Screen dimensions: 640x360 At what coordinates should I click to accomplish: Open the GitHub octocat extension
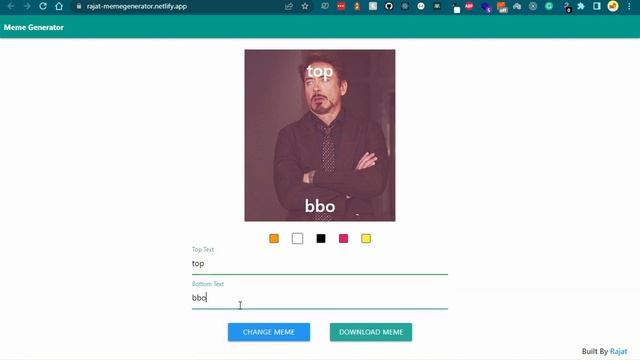pos(389,6)
